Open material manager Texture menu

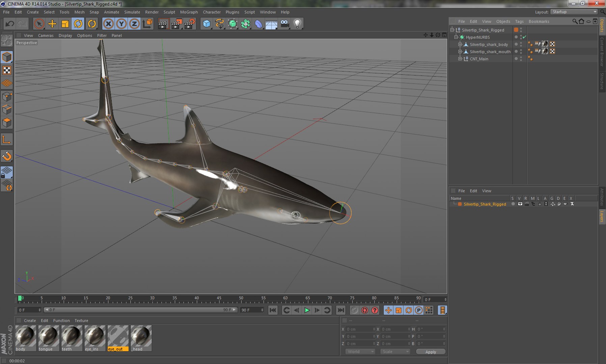[81, 321]
